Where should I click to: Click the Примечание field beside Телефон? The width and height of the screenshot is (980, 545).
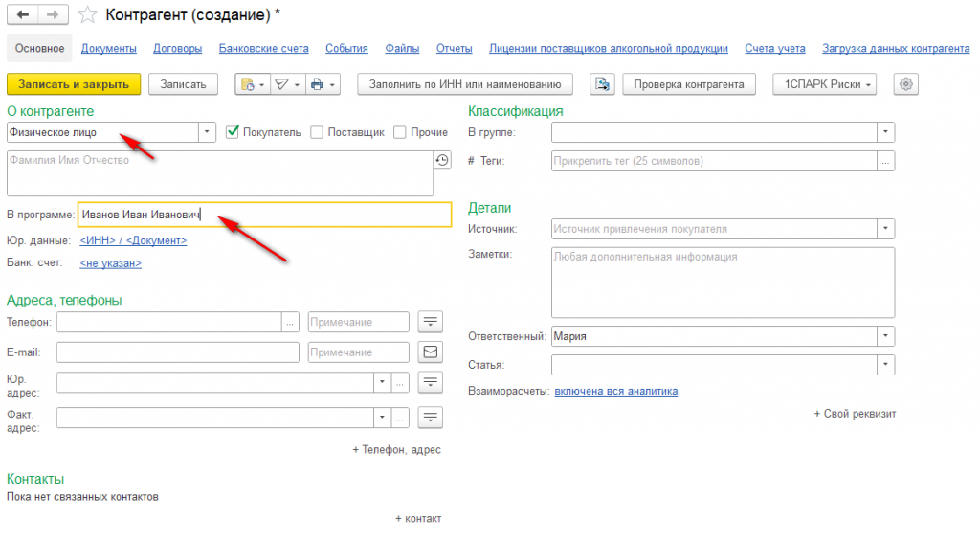coord(359,322)
